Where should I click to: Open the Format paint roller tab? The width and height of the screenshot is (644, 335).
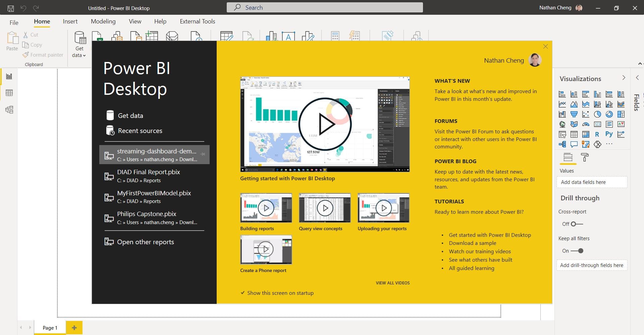pos(585,157)
